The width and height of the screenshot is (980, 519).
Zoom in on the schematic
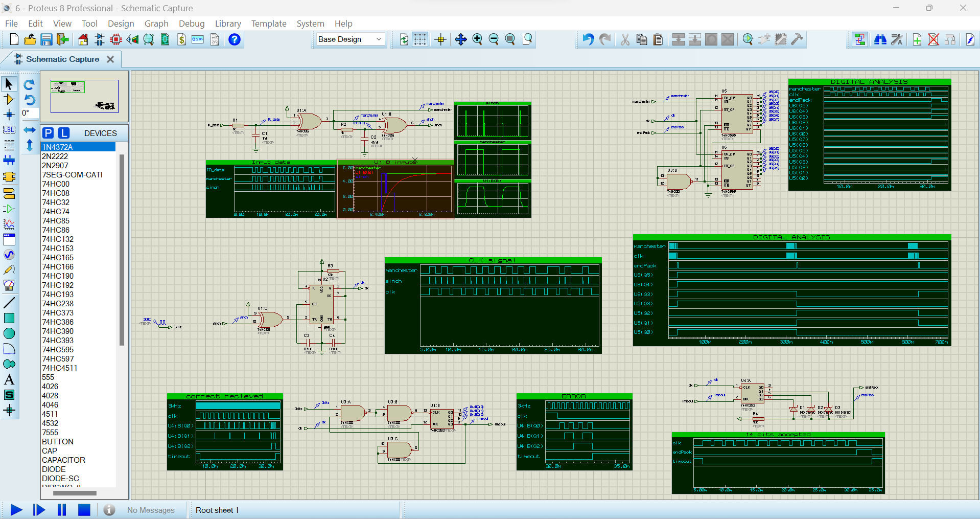[x=477, y=39]
